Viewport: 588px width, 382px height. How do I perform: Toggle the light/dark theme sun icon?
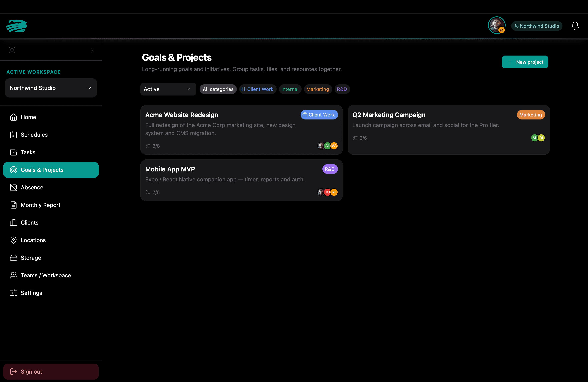click(12, 50)
